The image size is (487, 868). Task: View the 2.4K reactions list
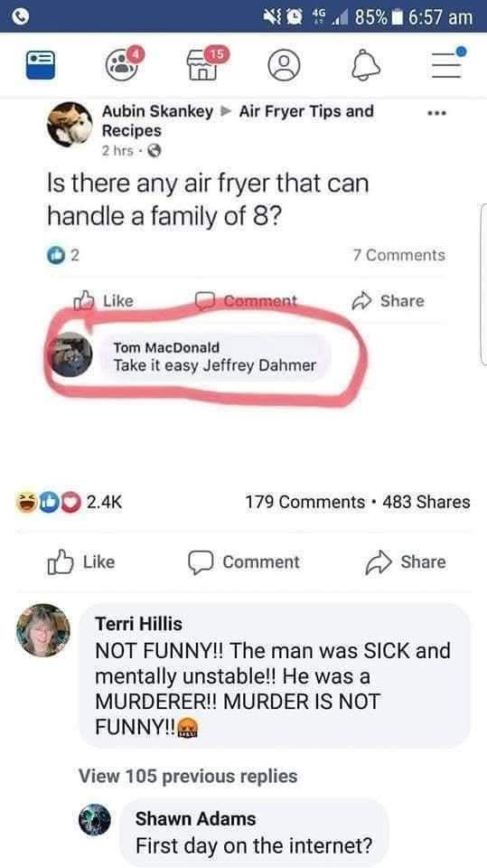(x=68, y=502)
